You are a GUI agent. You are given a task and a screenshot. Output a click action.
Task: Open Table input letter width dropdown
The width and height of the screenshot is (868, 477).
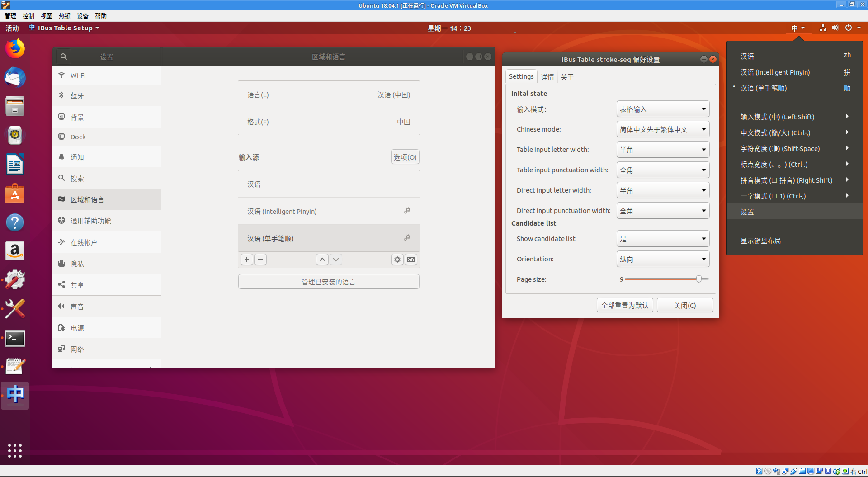tap(663, 150)
